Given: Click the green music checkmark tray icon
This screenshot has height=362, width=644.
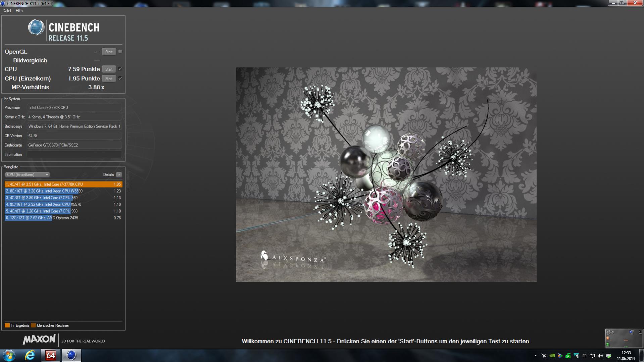Looking at the screenshot, I should coord(568,356).
